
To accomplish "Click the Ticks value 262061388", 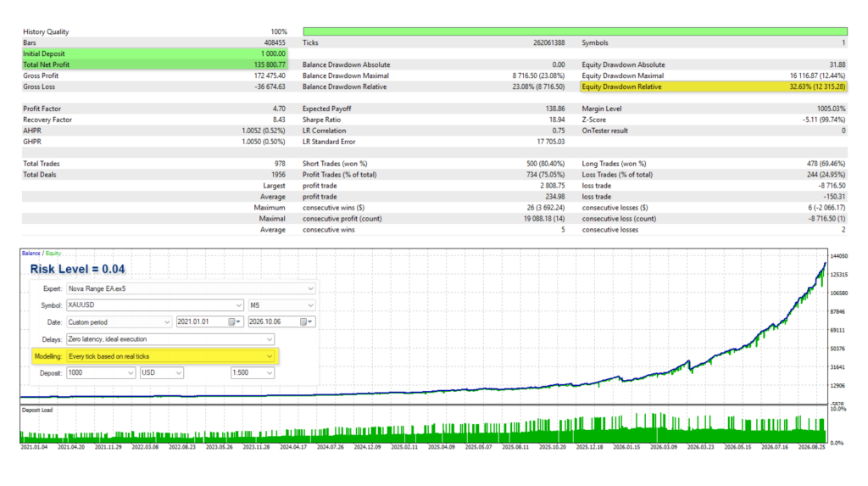I will coord(549,42).
